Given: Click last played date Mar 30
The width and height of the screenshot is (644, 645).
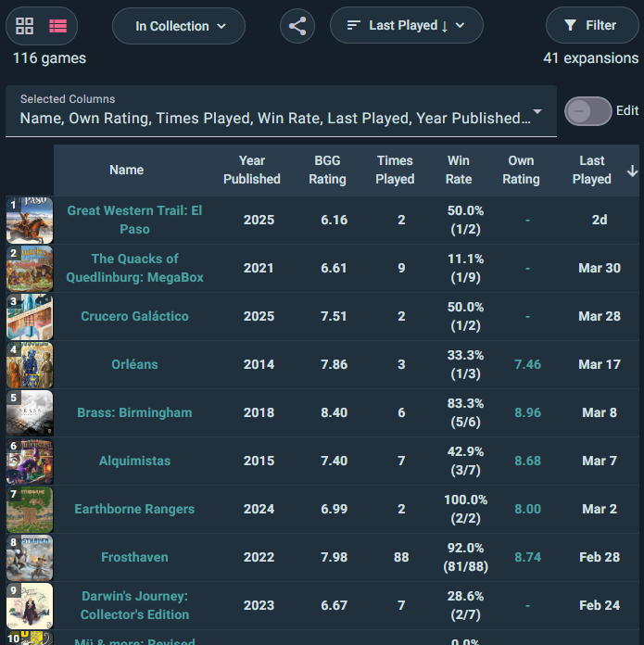Looking at the screenshot, I should pos(600,268).
